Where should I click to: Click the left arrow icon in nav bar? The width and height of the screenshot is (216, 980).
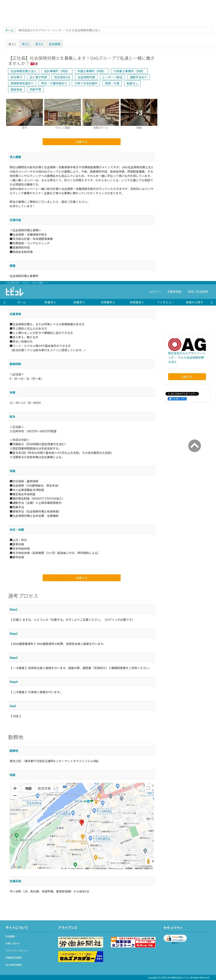click(4, 302)
